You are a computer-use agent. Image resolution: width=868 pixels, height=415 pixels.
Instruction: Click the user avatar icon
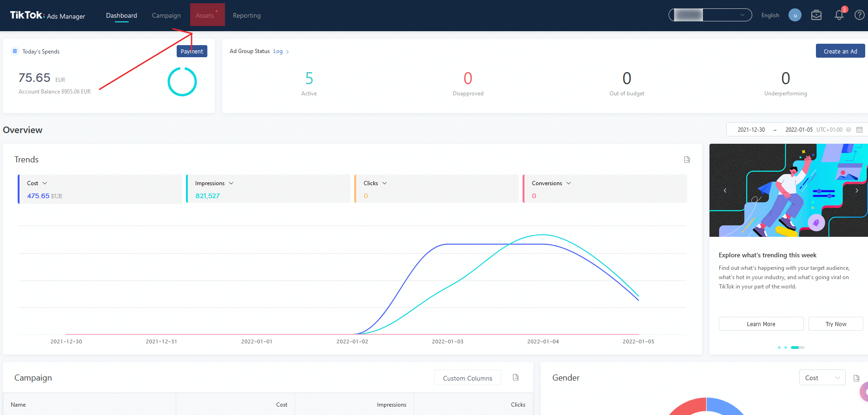tap(795, 15)
